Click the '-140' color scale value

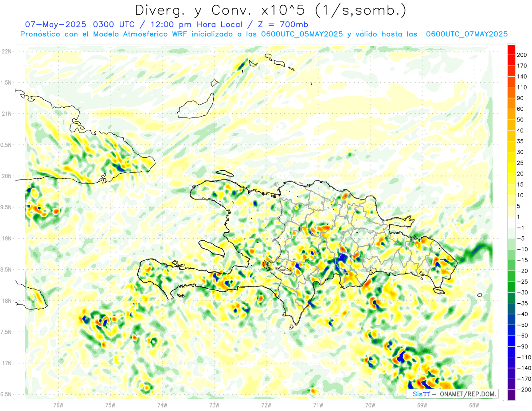pos(524,368)
